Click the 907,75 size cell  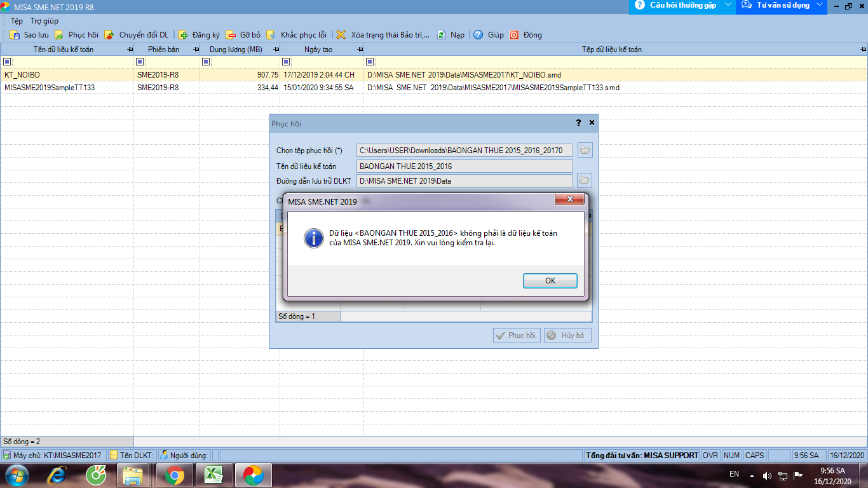pos(240,75)
